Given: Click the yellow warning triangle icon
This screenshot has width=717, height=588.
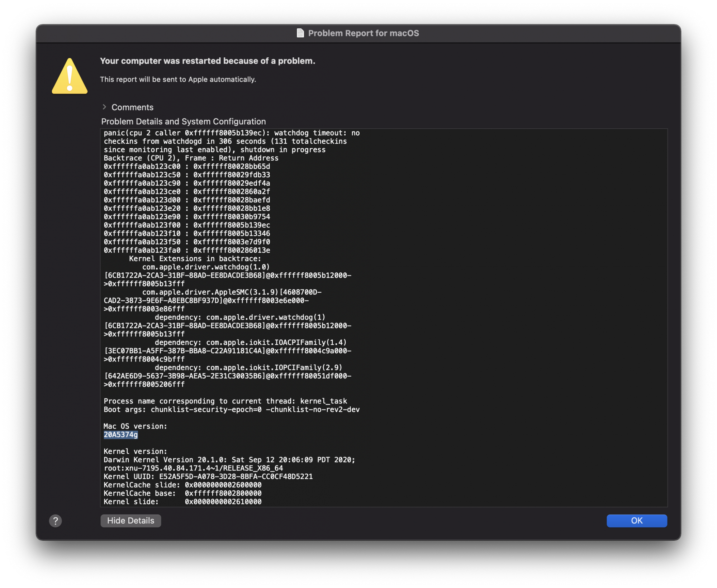Looking at the screenshot, I should (x=70, y=77).
